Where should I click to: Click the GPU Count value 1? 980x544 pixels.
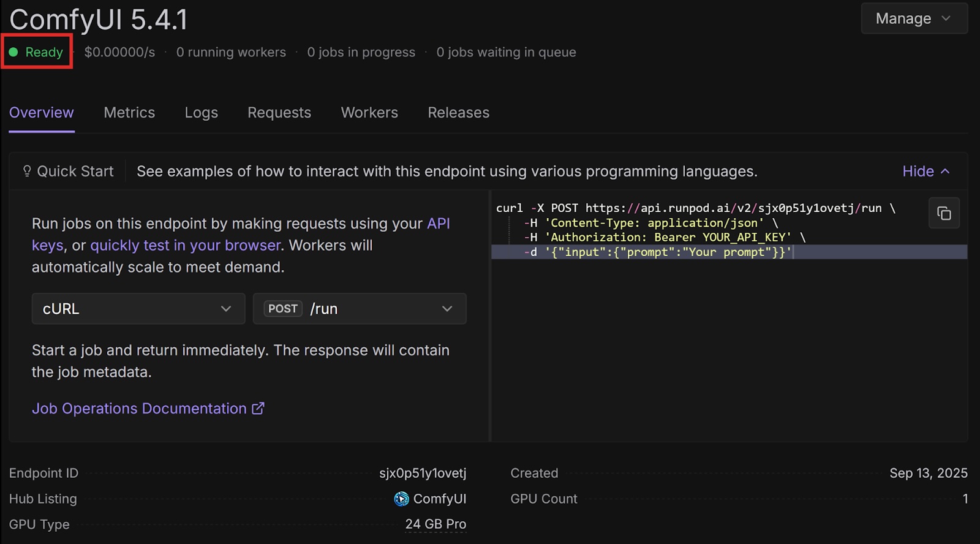[x=965, y=499]
